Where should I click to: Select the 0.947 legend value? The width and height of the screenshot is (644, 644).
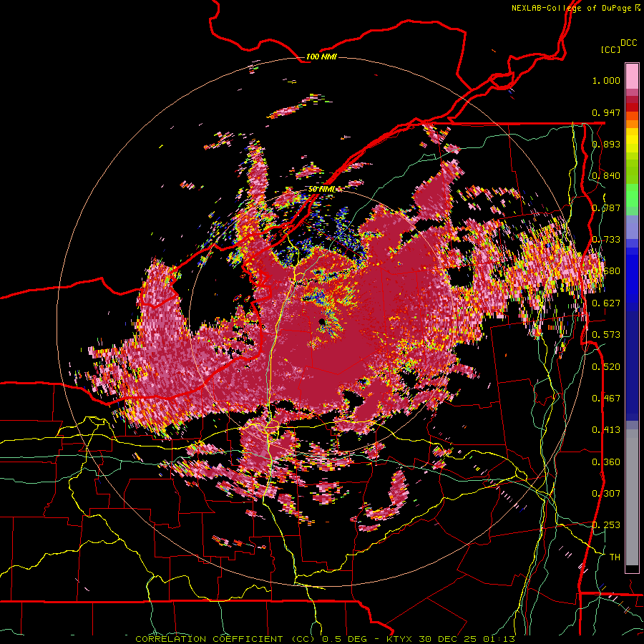[x=606, y=112]
